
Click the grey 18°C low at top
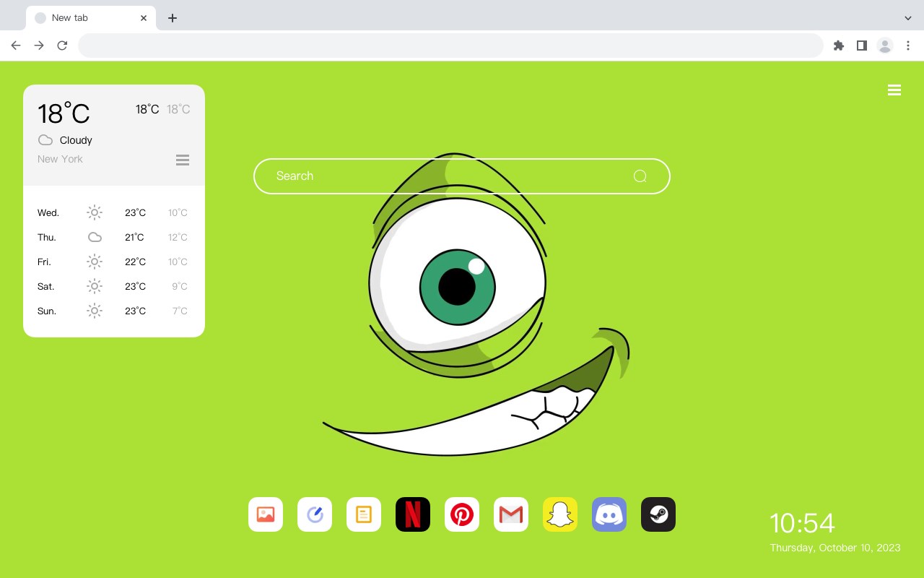[178, 109]
